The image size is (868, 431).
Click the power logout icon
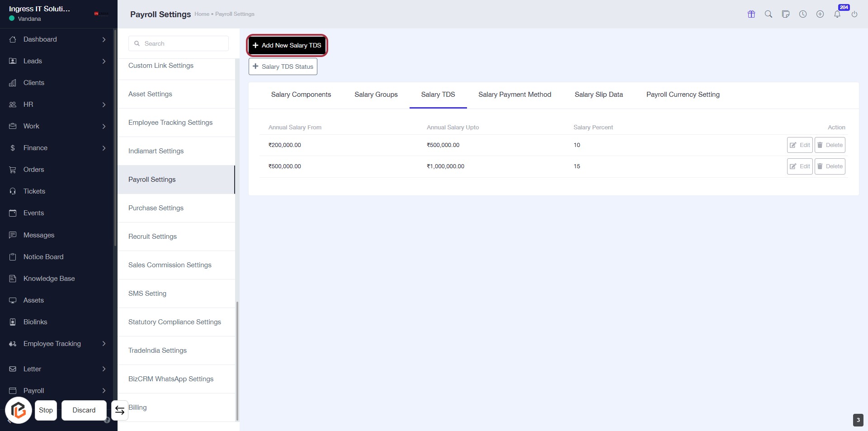[854, 14]
